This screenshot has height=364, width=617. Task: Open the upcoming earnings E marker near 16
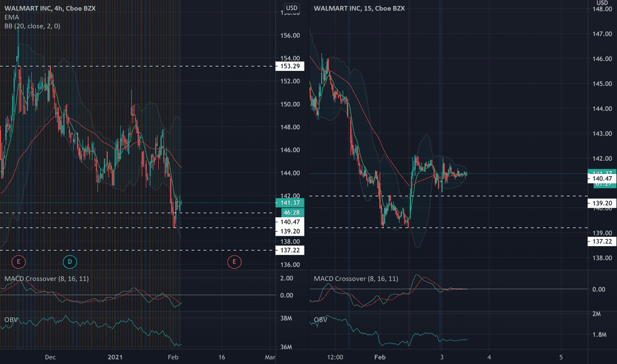(234, 261)
